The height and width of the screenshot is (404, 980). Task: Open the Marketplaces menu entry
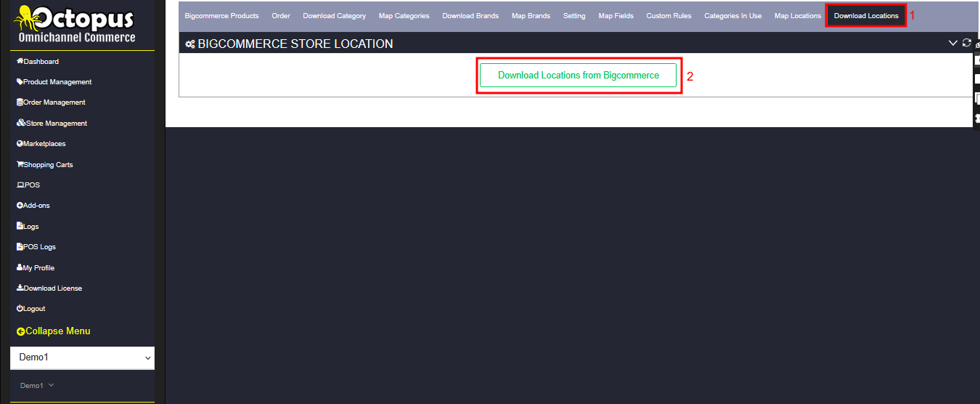click(41, 144)
